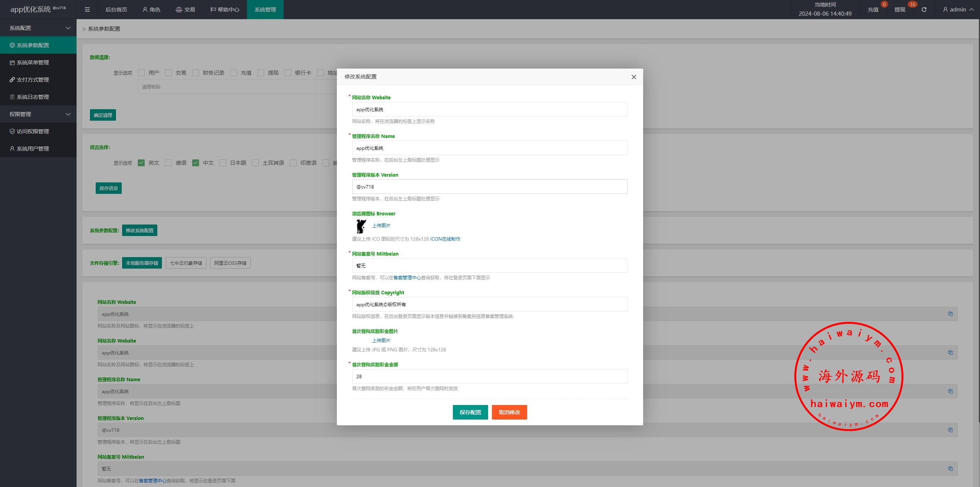
Task: Open the 帮助中心 top menu
Action: (x=225, y=10)
